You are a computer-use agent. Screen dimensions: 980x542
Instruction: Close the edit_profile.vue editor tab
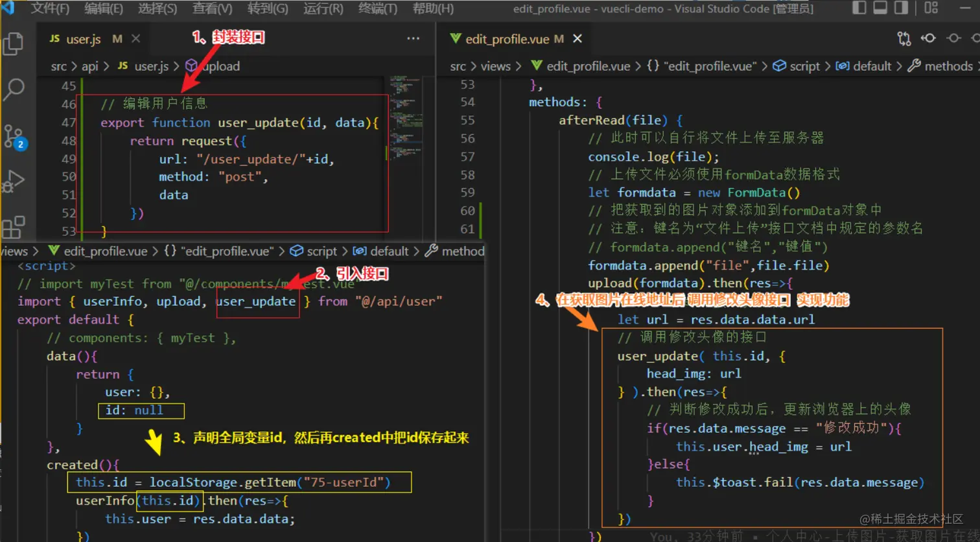coord(577,39)
